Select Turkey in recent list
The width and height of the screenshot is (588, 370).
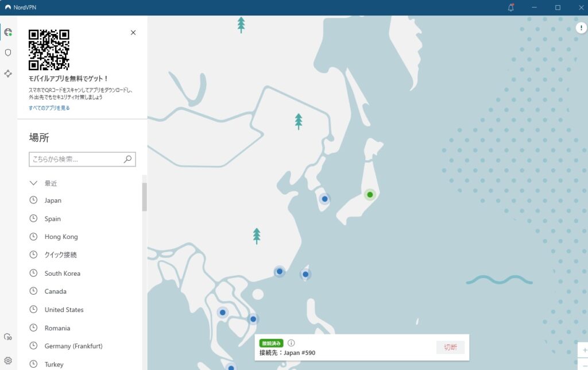coord(54,364)
